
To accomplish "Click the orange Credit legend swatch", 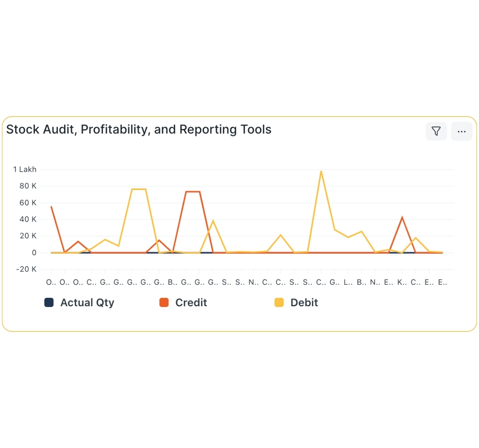I will click(x=164, y=303).
